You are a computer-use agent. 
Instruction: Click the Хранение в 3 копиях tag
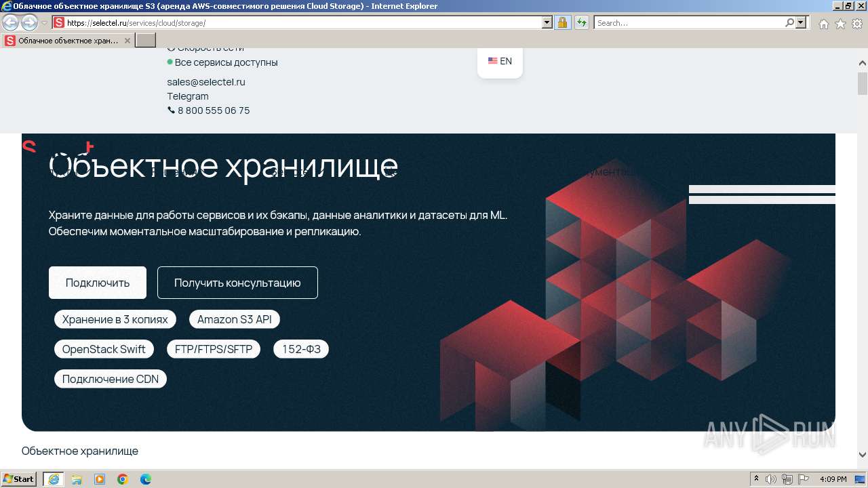(x=115, y=319)
